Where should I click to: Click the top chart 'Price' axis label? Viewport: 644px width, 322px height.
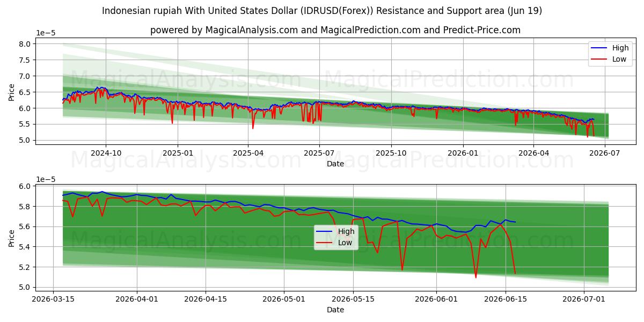click(12, 92)
